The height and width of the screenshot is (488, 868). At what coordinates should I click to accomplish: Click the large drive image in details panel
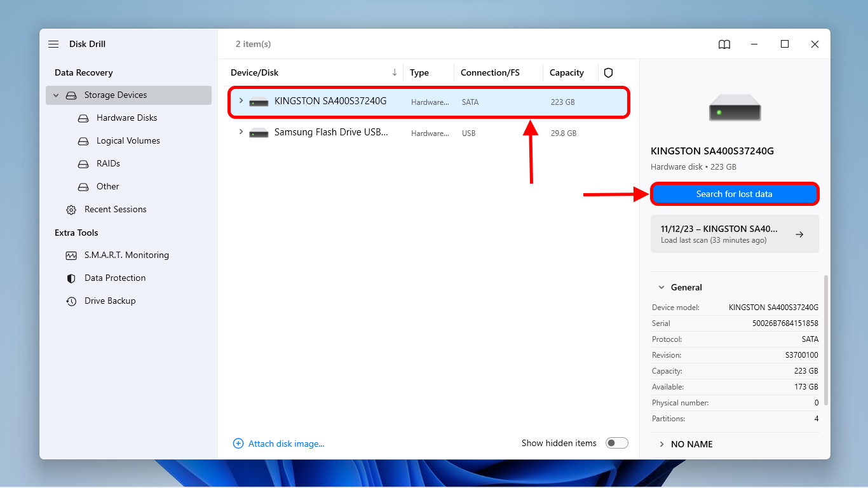tap(735, 107)
